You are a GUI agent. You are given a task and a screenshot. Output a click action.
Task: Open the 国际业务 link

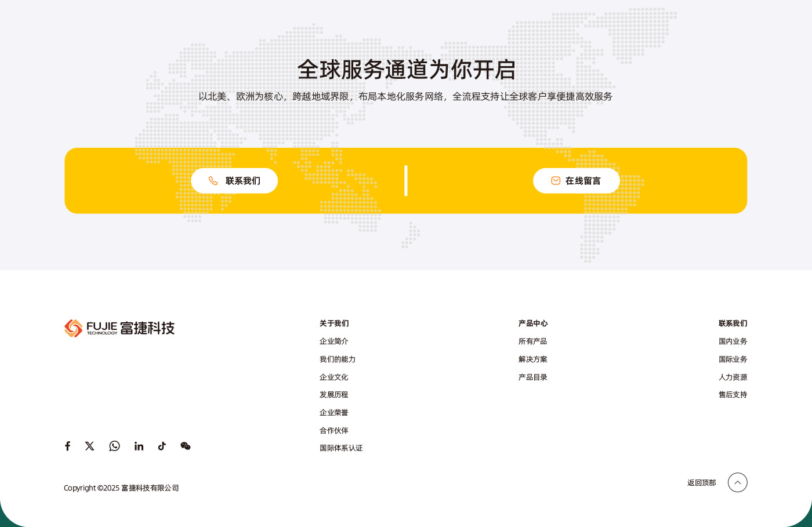[733, 359]
